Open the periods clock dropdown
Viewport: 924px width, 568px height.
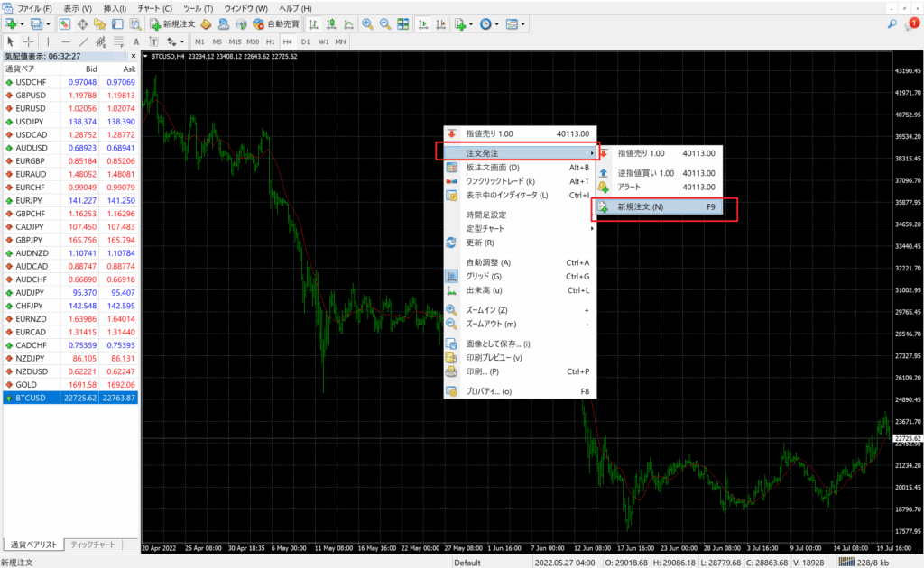coord(489,24)
